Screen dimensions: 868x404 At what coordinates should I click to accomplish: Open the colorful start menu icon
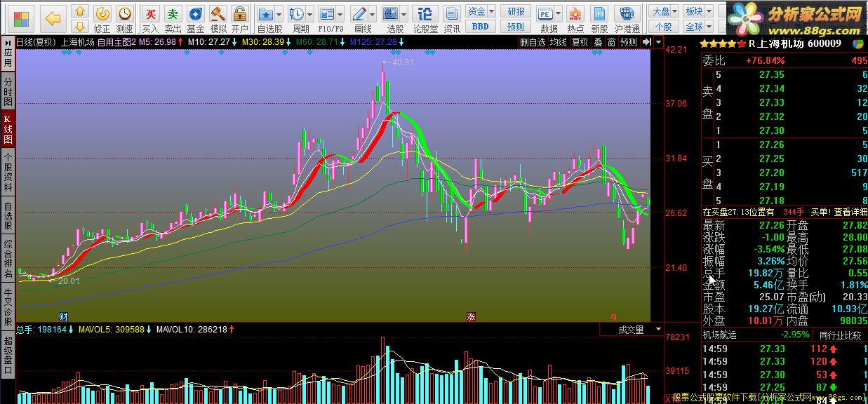pyautogui.click(x=22, y=18)
